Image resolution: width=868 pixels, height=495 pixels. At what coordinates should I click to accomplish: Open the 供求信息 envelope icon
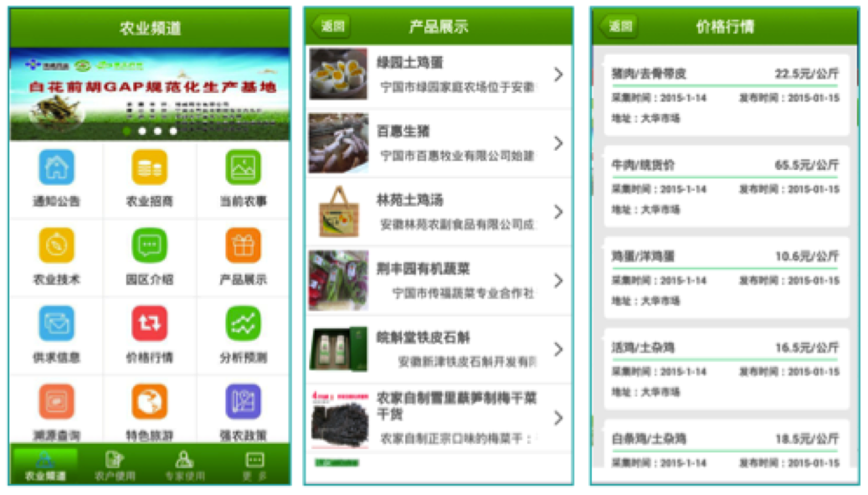point(56,324)
